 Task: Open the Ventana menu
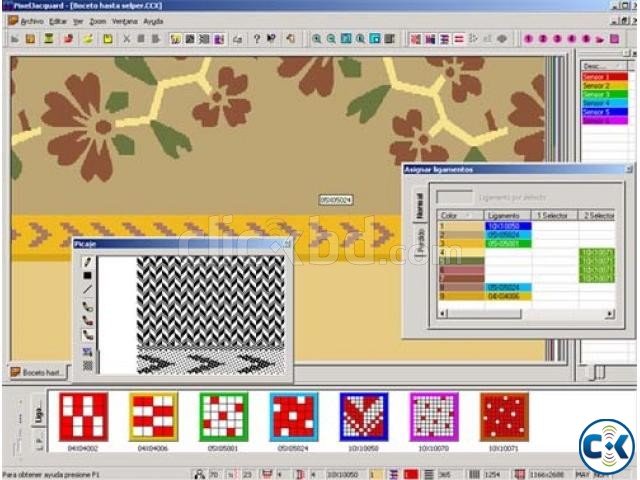[125, 20]
